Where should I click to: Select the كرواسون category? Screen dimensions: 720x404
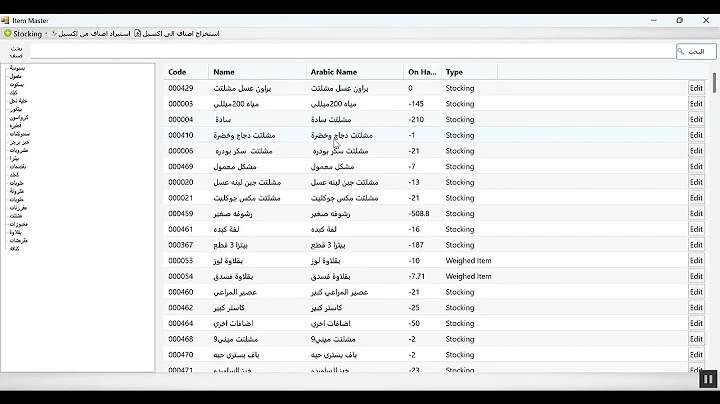(19, 118)
